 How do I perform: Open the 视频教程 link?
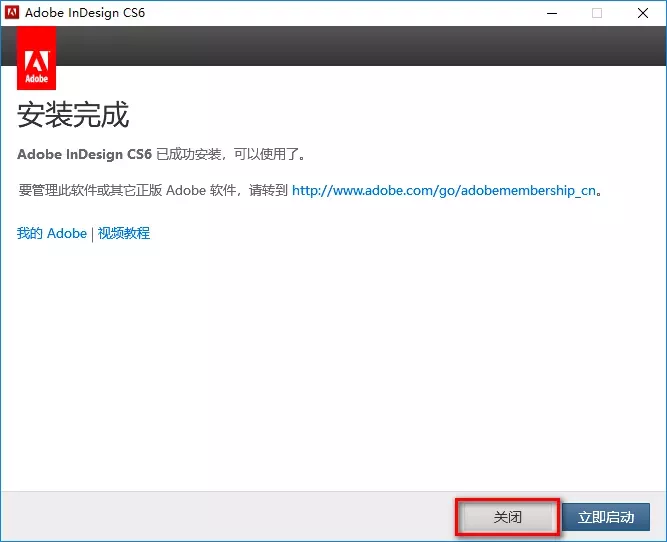click(124, 233)
